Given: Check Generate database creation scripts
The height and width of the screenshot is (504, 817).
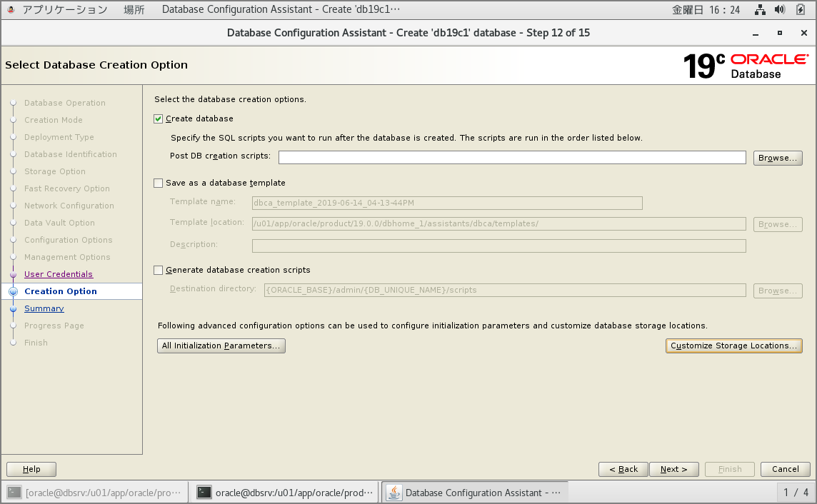Looking at the screenshot, I should click(x=159, y=271).
